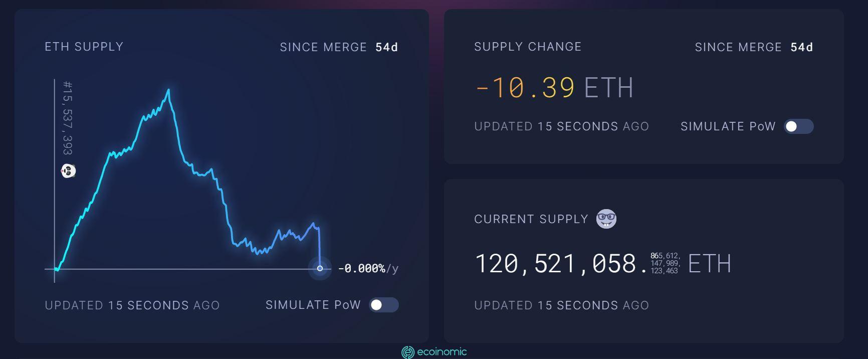Open the Since Merge timeframe in ETH Supply panel
Image resolution: width=868 pixels, height=359 pixels.
[x=339, y=47]
